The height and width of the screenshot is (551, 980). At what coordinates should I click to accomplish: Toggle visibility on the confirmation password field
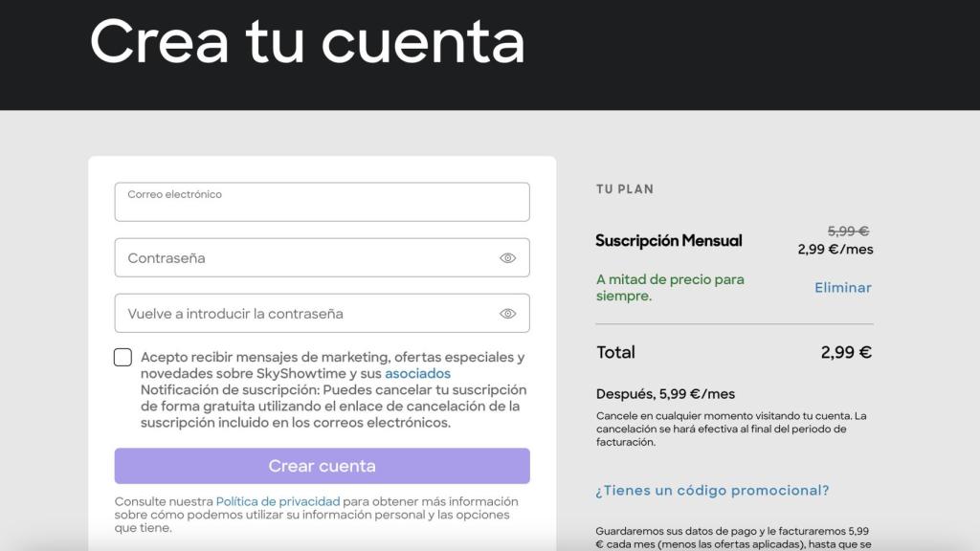pyautogui.click(x=508, y=313)
